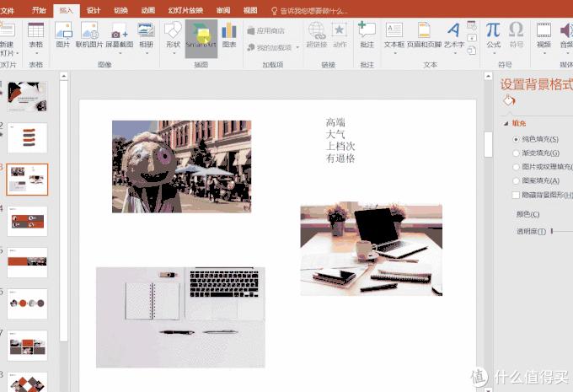The height and width of the screenshot is (392, 573).
Task: Select slide 6 thumbnail with circles
Action: pos(28,303)
